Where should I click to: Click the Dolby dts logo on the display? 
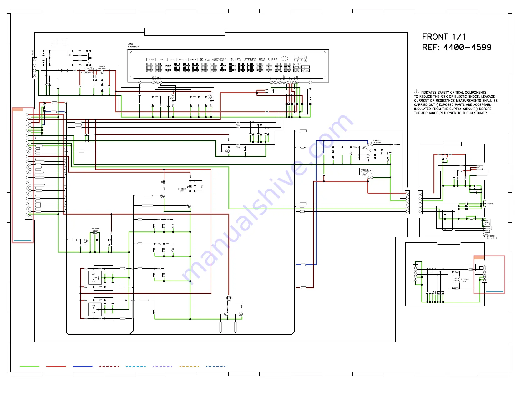coord(205,59)
